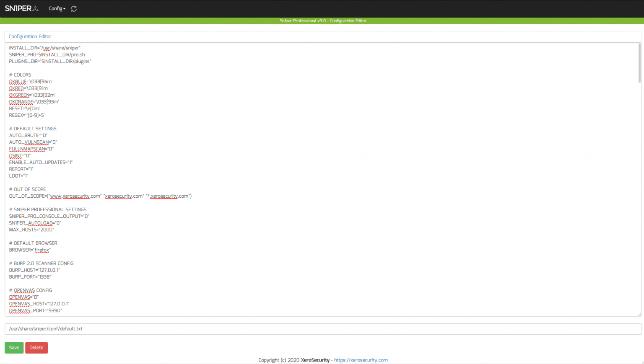The width and height of the screenshot is (644, 364).
Task: Click the editor resize handle corner
Action: click(639, 314)
